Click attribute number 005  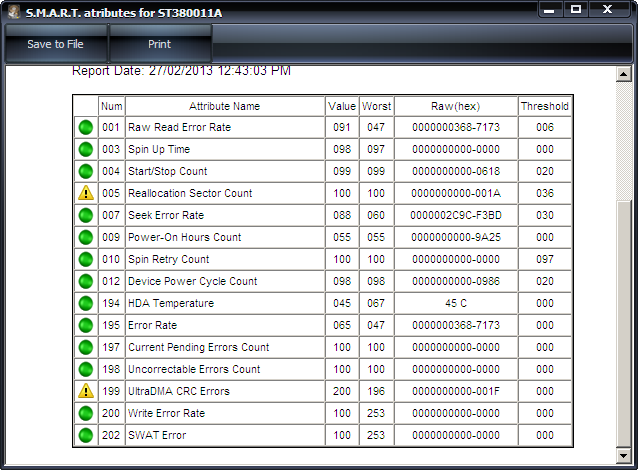click(111, 193)
